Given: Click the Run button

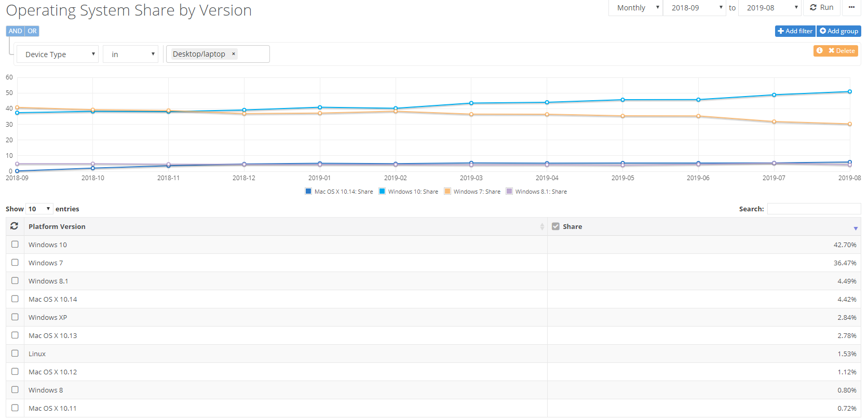Looking at the screenshot, I should tap(822, 7).
